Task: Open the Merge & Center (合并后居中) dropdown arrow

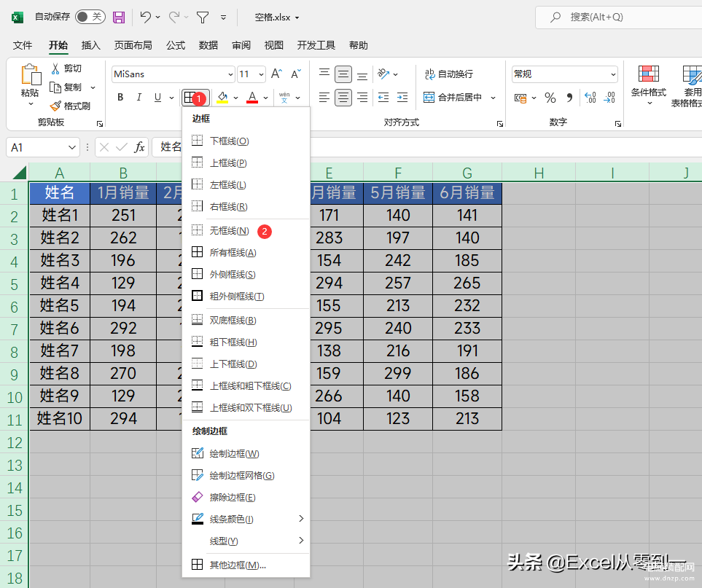Action: (494, 98)
